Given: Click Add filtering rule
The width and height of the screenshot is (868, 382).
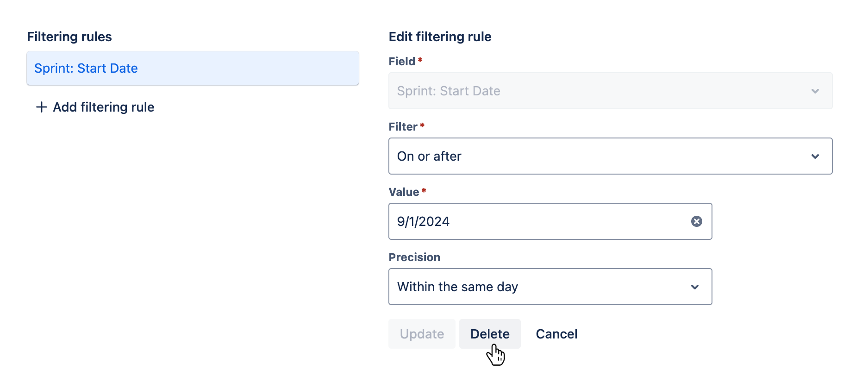Looking at the screenshot, I should click(95, 107).
